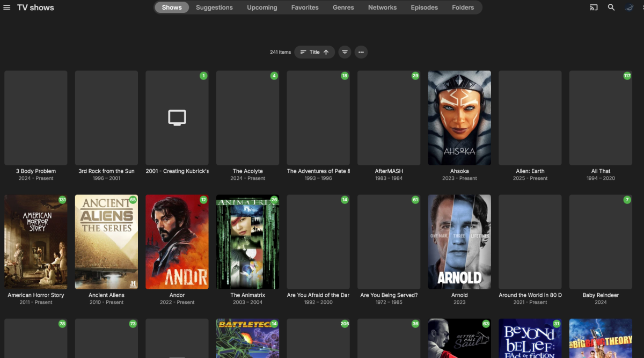644x358 pixels.
Task: Open the three-dot more options button
Action: coord(361,52)
